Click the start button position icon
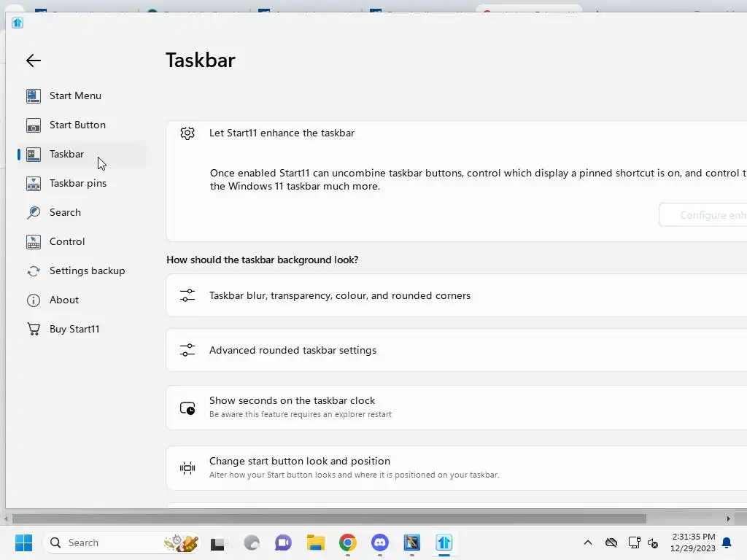 click(x=187, y=468)
